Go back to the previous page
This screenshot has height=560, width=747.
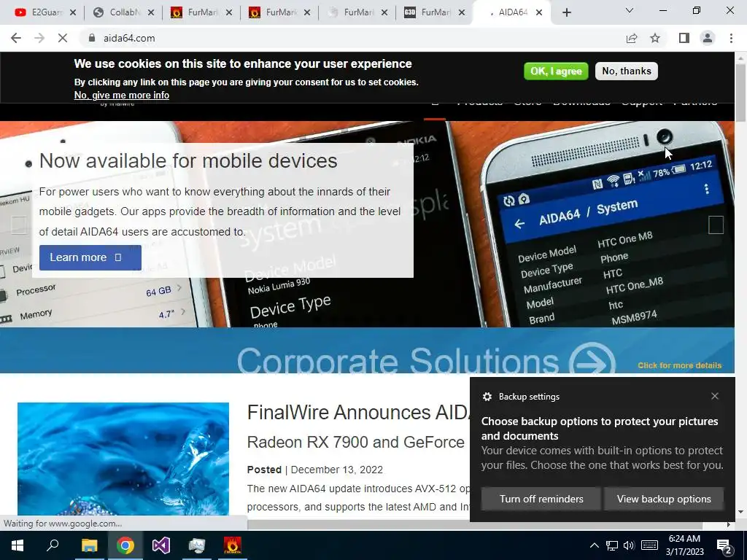pyautogui.click(x=16, y=38)
